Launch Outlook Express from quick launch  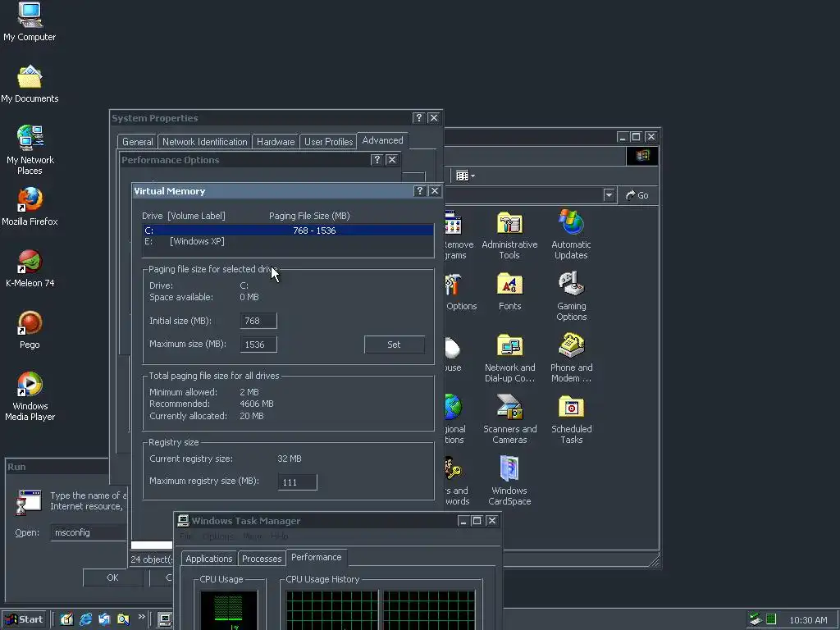click(x=104, y=619)
